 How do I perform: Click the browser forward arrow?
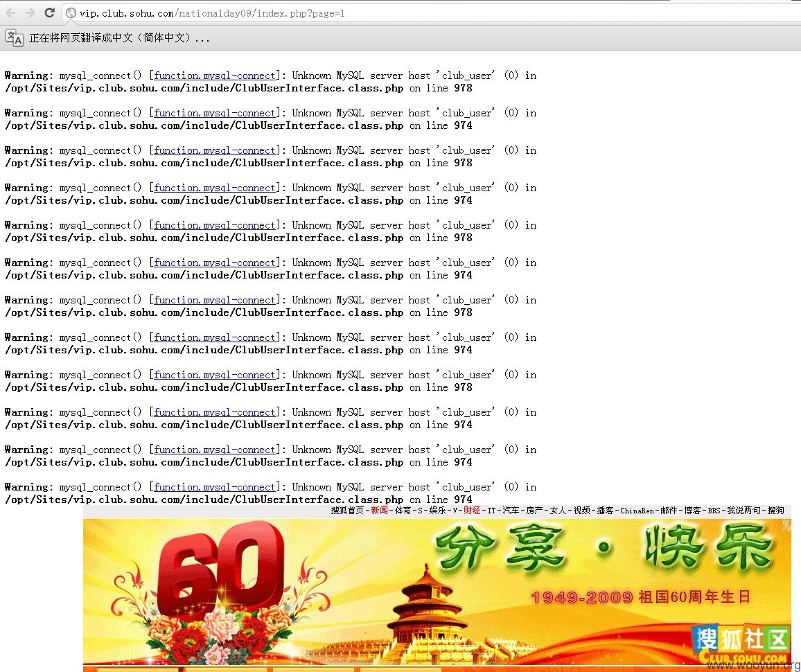point(30,12)
